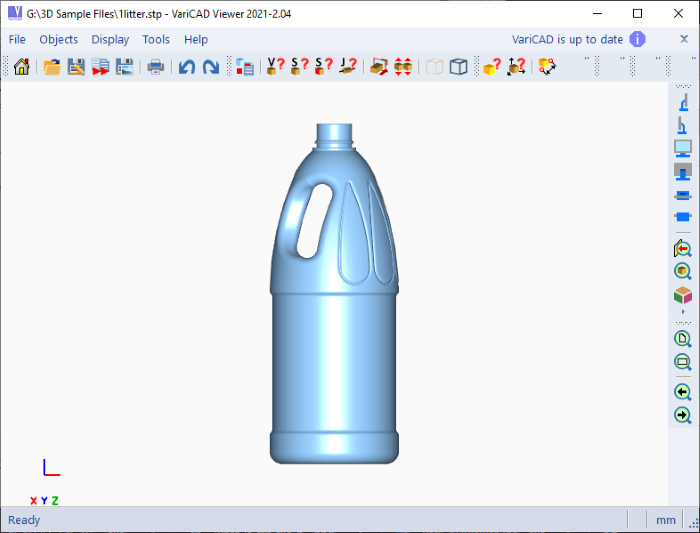Screen dimensions: 700x533
Task: Click the Home icon in the toolbar
Action: click(21, 67)
